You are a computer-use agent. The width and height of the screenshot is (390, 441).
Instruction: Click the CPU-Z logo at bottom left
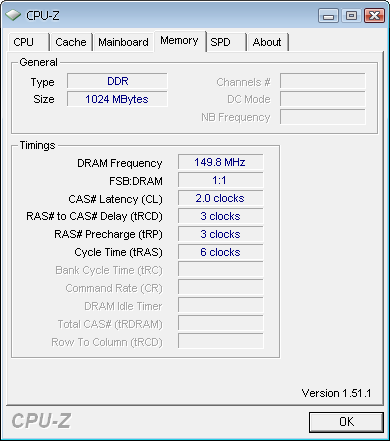pos(41,421)
